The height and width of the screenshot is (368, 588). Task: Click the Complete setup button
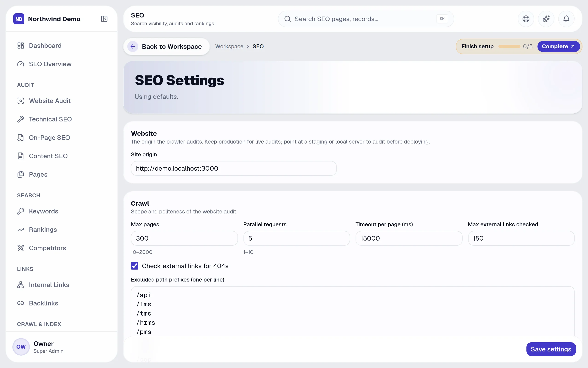(558, 46)
